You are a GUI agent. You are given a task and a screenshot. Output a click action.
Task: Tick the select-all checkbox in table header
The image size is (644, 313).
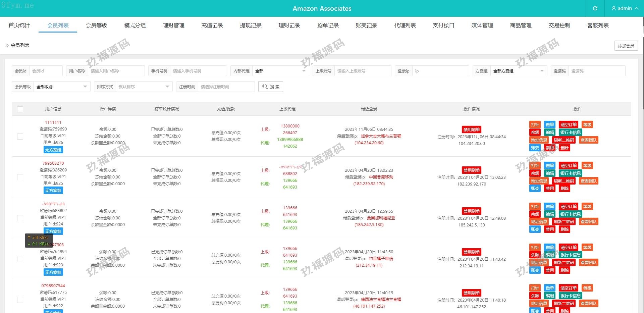pos(20,109)
